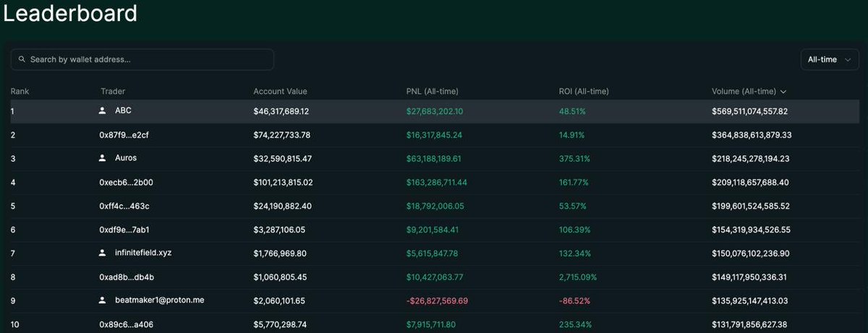Click volume $135,925,147,413.03
This screenshot has height=333, width=868.
(750, 300)
